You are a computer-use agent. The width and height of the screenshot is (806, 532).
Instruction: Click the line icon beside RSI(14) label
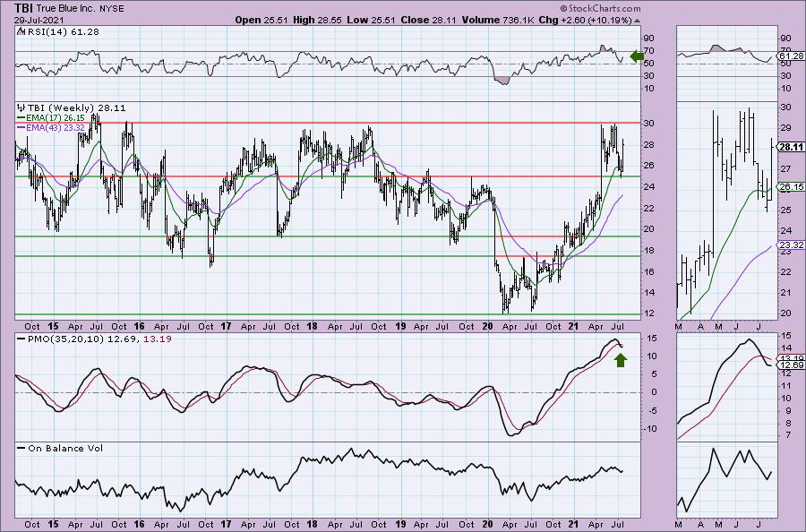point(20,31)
